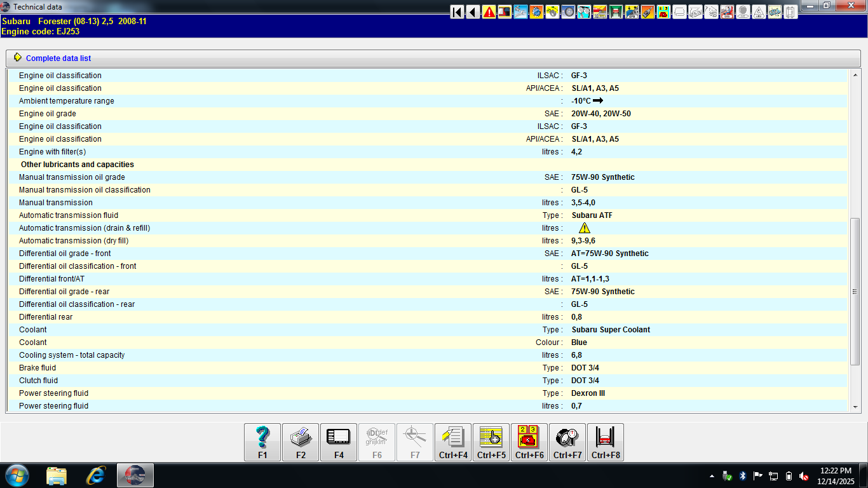Click the F4 screen display button

[x=339, y=442]
